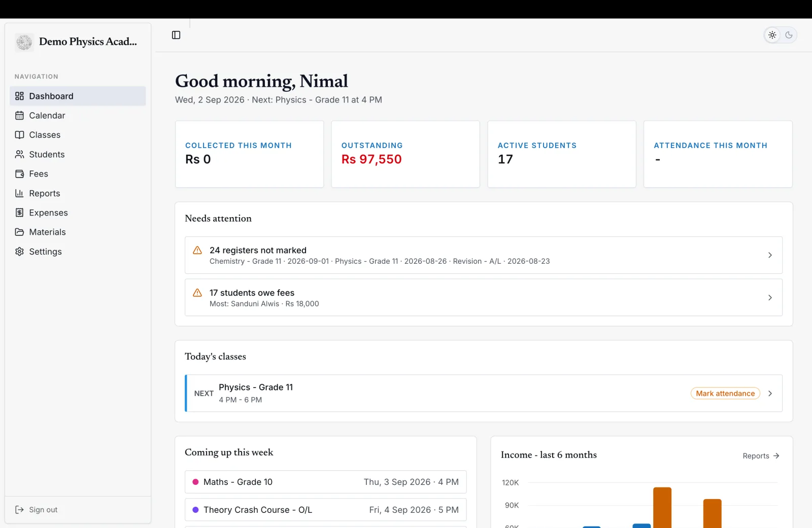Click the Materials folder icon

(x=19, y=232)
